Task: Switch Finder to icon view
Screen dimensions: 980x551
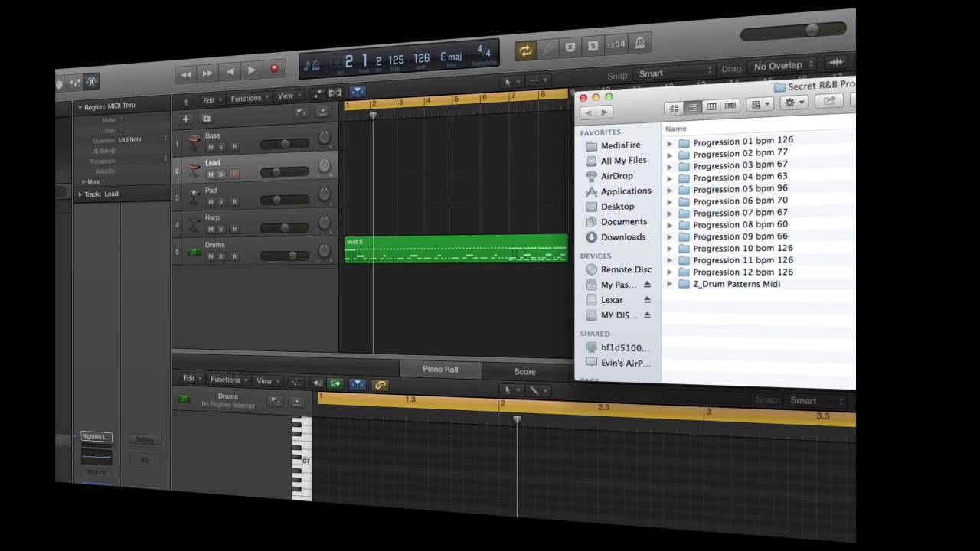Action: coord(674,108)
